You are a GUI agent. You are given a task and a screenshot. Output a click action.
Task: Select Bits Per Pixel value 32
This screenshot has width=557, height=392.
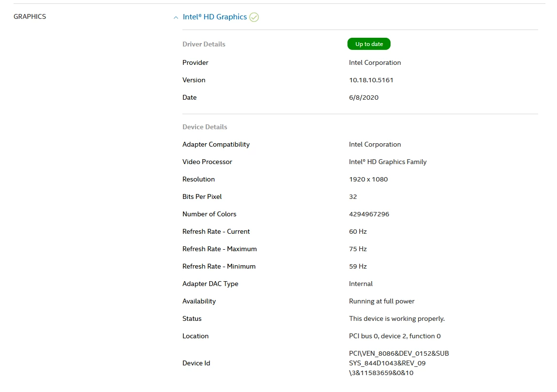tap(353, 196)
